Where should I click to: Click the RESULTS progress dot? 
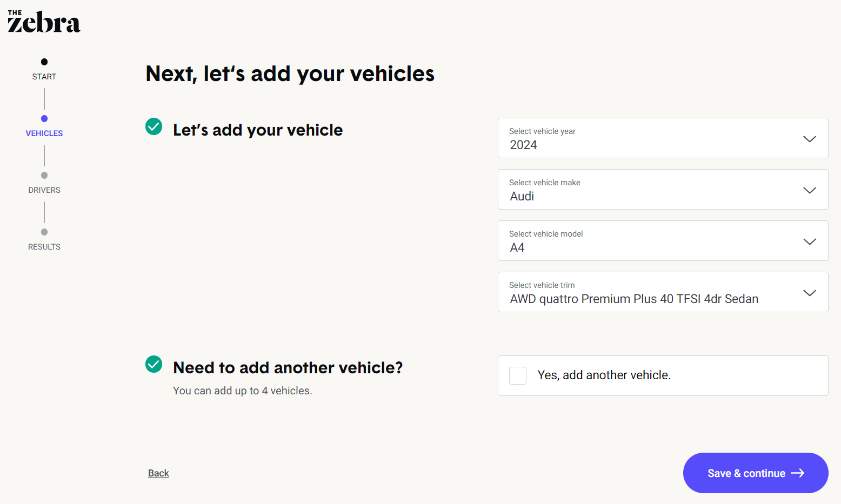click(x=44, y=232)
